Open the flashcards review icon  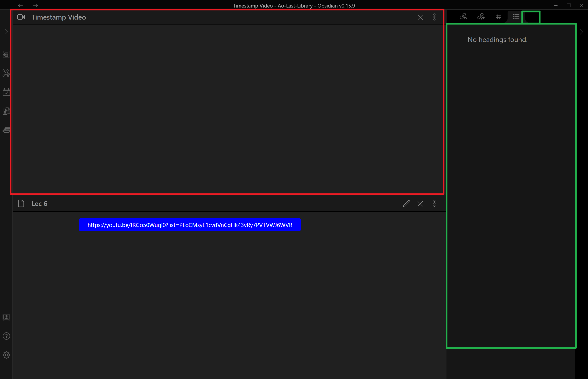coord(6,130)
